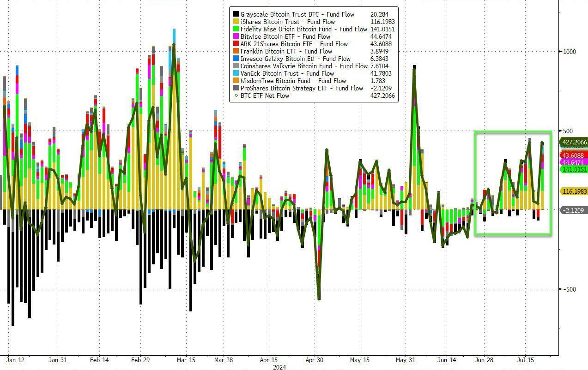Click the legend value 43.6088
The width and height of the screenshot is (588, 370).
pos(381,44)
